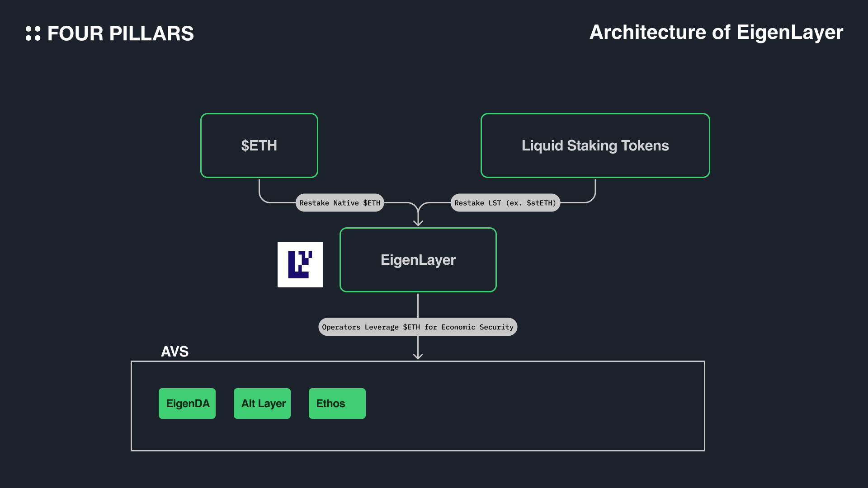
Task: Click the Four Pillars dots logo
Action: (x=33, y=33)
